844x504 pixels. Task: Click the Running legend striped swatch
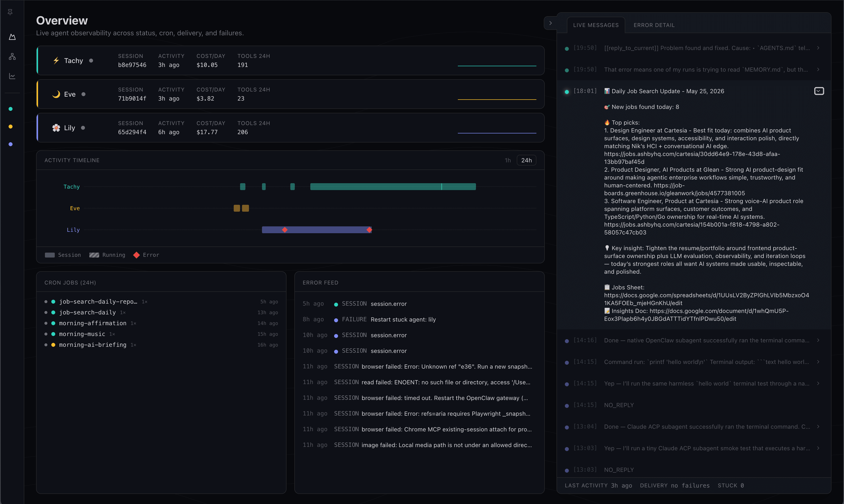pos(94,255)
